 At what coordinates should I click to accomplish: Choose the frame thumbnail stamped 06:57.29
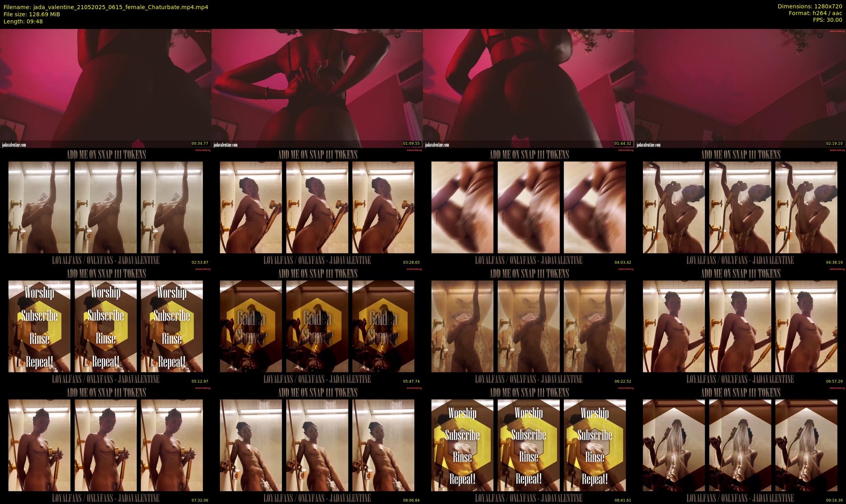[x=740, y=326]
